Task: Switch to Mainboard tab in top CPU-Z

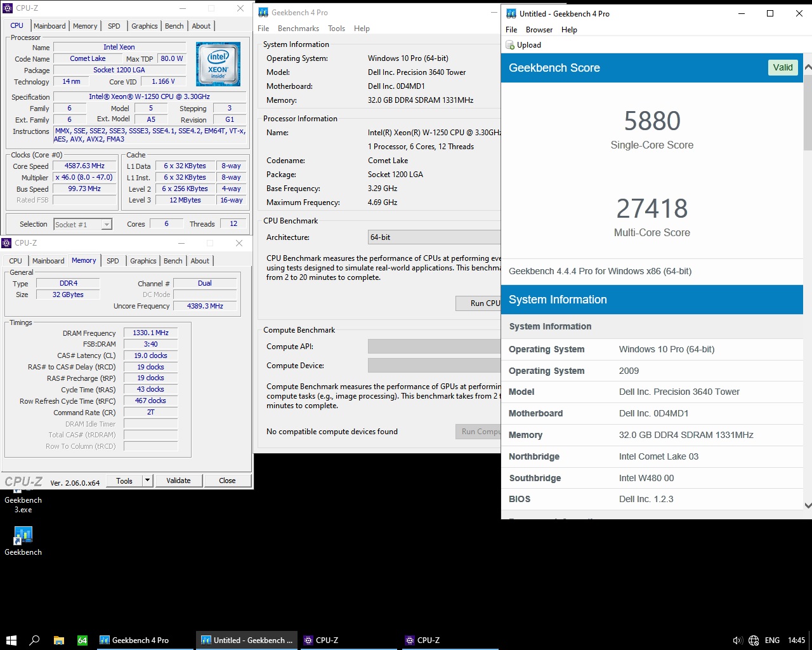Action: pos(49,26)
